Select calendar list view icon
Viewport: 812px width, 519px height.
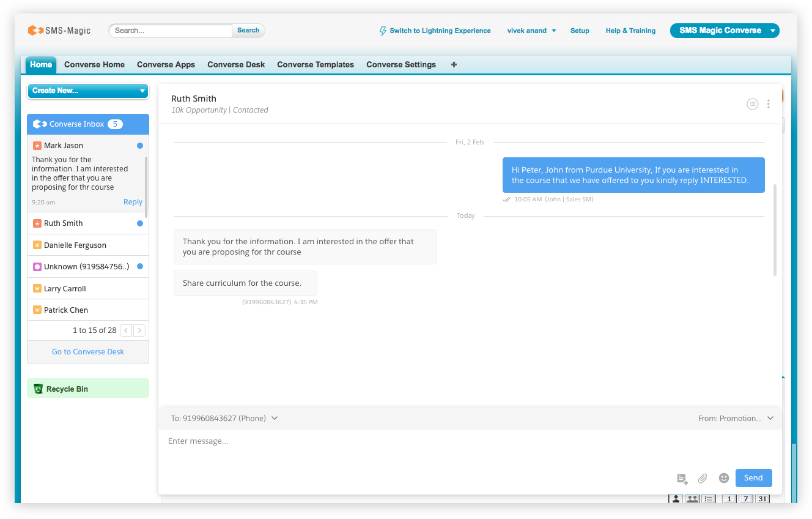tap(709, 499)
